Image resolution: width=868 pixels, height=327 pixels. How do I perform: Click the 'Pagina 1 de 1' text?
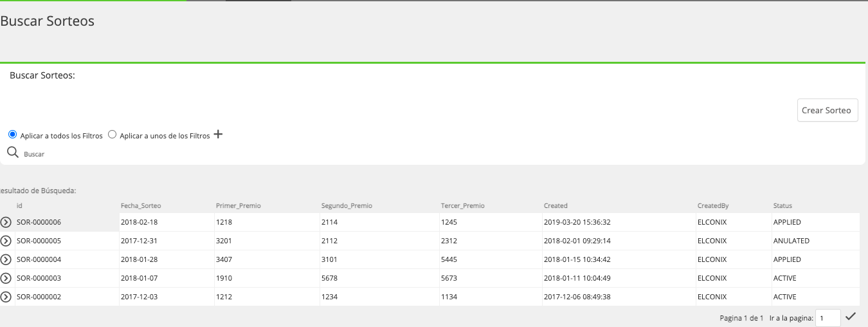[x=741, y=318]
